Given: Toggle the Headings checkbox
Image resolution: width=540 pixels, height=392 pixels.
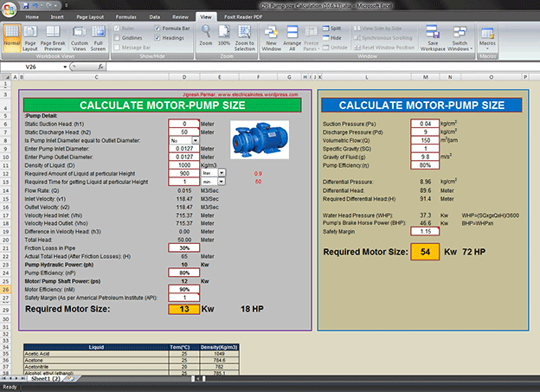Looking at the screenshot, I should pos(157,38).
